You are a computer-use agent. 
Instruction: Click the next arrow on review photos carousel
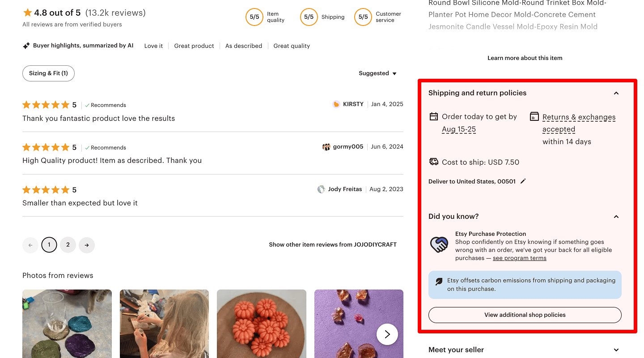pyautogui.click(x=387, y=334)
